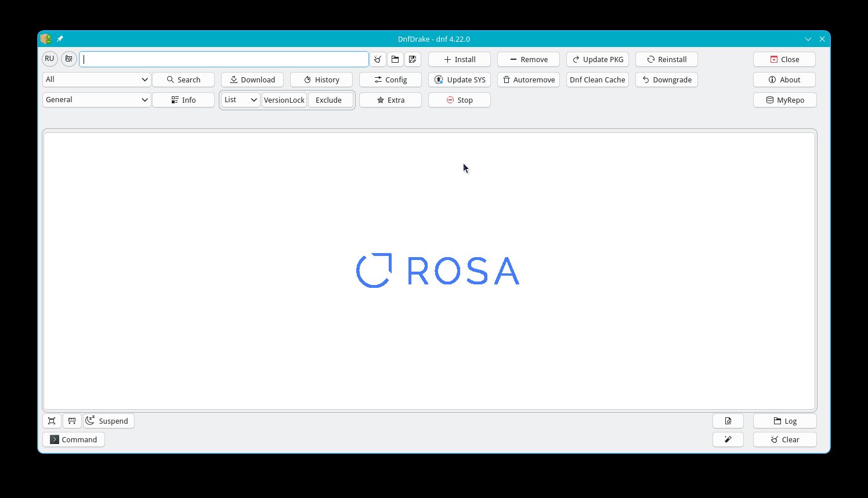
Task: Open the General category dropdown
Action: [x=96, y=100]
